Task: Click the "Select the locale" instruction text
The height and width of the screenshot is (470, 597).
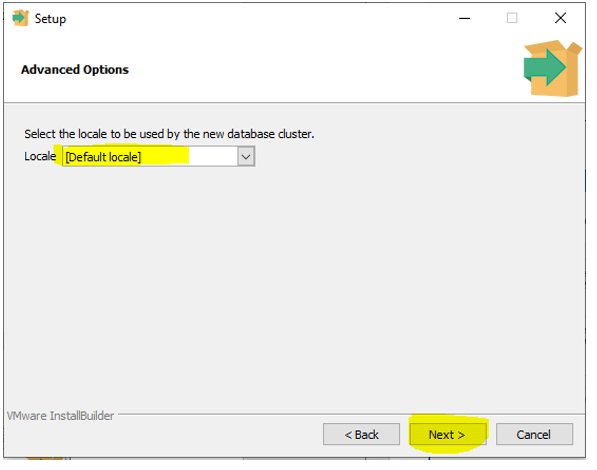Action: pyautogui.click(x=169, y=134)
